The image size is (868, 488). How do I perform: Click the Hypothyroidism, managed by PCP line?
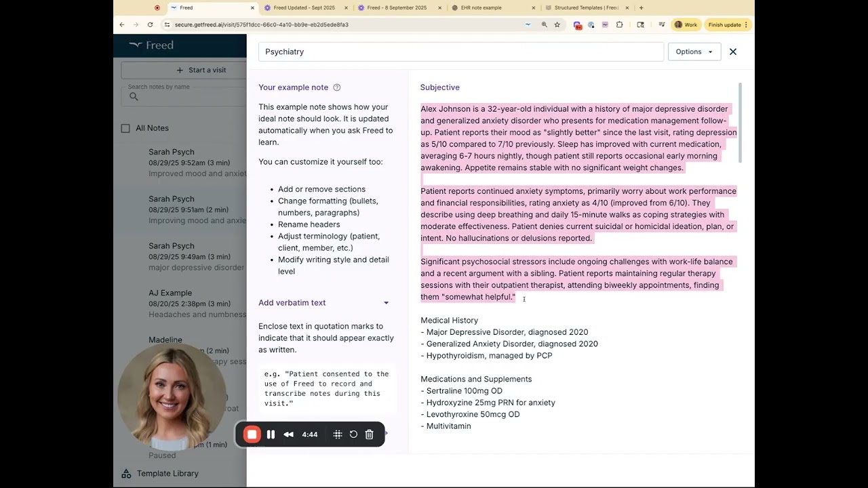click(486, 356)
